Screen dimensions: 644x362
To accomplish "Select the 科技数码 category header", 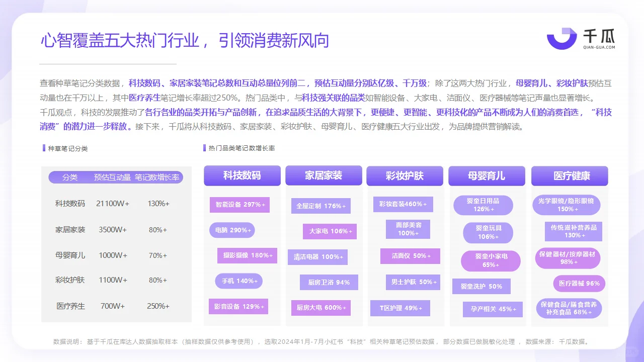I will pos(242,176).
